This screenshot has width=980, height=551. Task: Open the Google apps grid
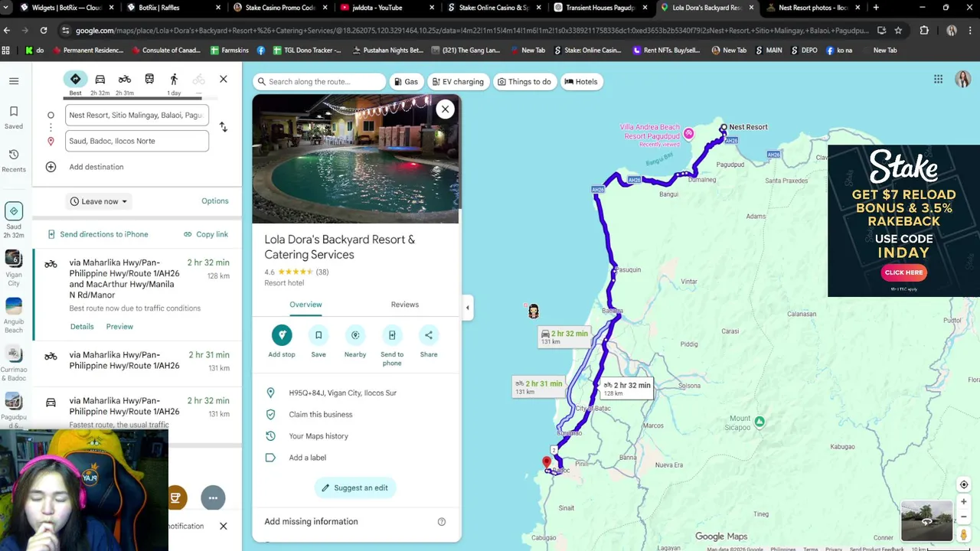point(938,80)
